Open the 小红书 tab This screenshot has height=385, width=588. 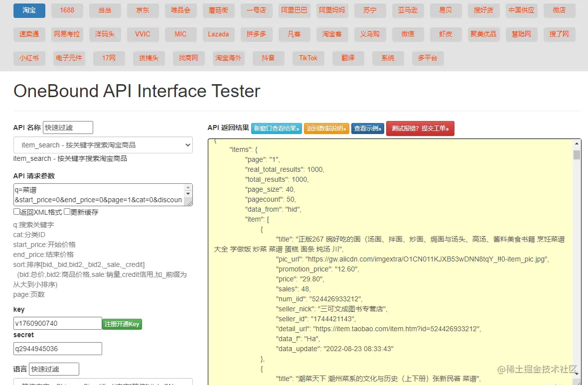(x=29, y=58)
